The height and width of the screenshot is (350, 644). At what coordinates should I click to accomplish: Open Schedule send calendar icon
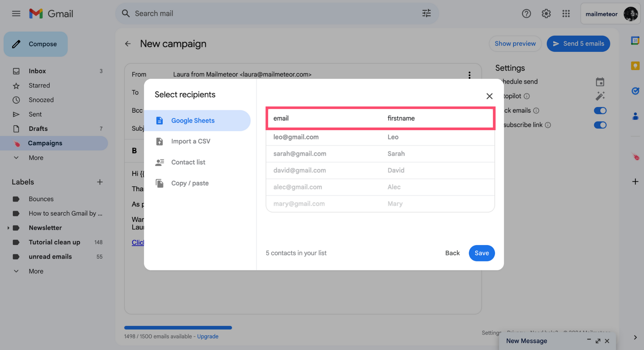(x=600, y=82)
